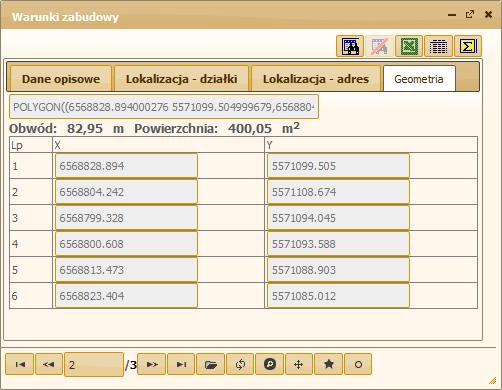The width and height of the screenshot is (502, 390).
Task: Jump to last record button
Action: click(181, 364)
